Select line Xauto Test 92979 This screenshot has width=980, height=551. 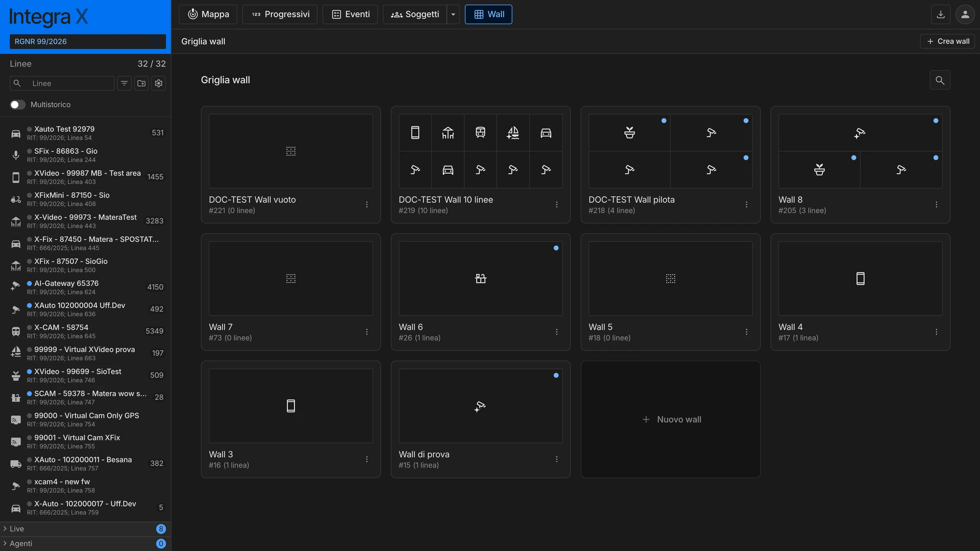85,133
